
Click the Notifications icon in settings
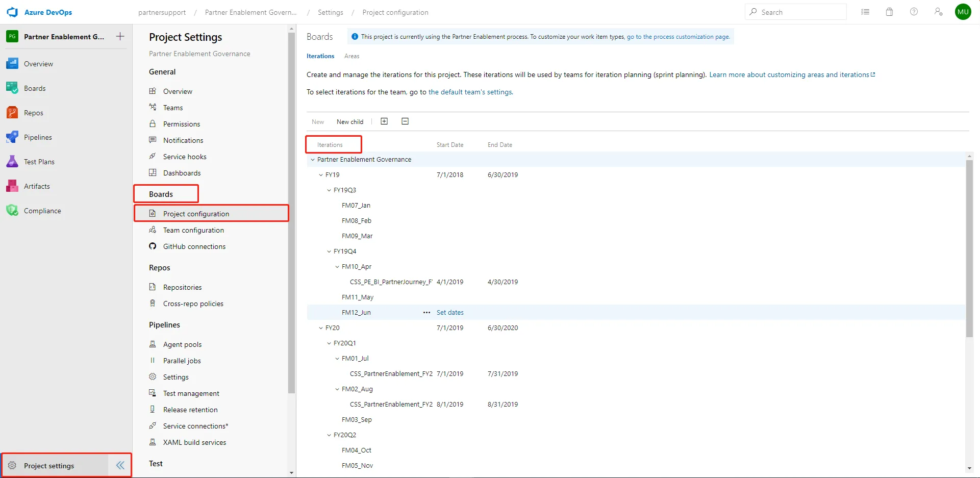[x=153, y=140]
